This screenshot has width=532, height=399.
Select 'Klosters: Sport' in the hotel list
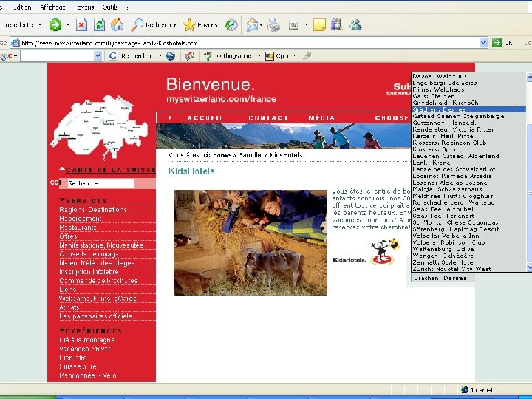pos(468,149)
